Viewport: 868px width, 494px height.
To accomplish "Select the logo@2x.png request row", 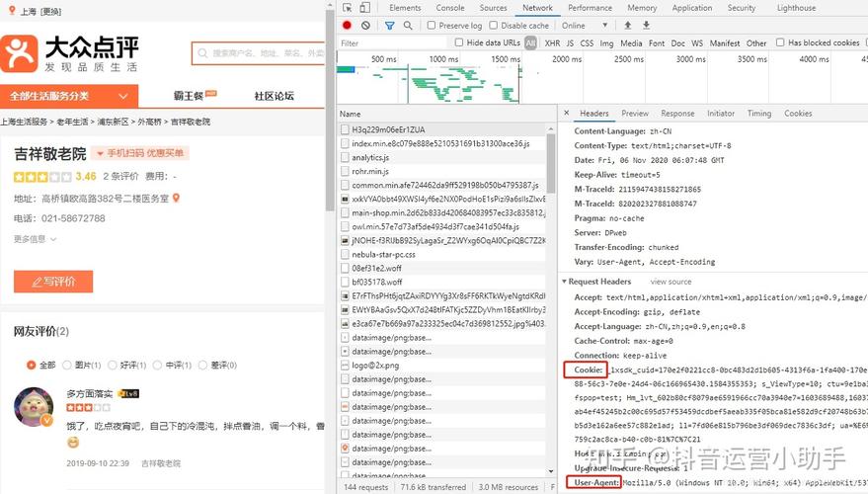I will click(x=443, y=365).
